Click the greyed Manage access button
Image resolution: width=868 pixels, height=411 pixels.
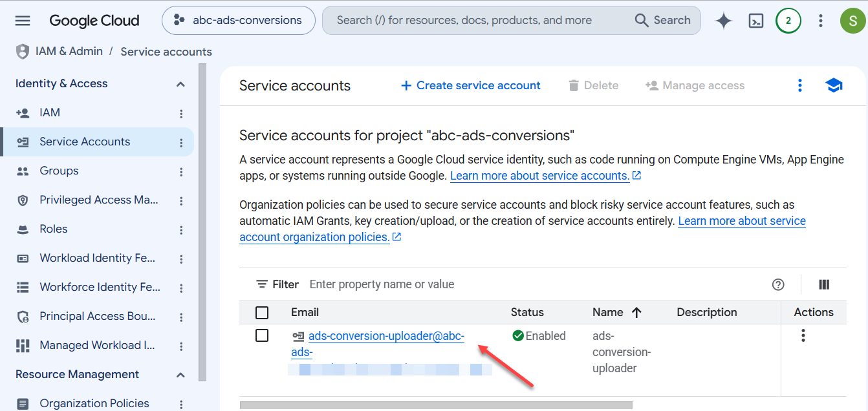point(695,85)
